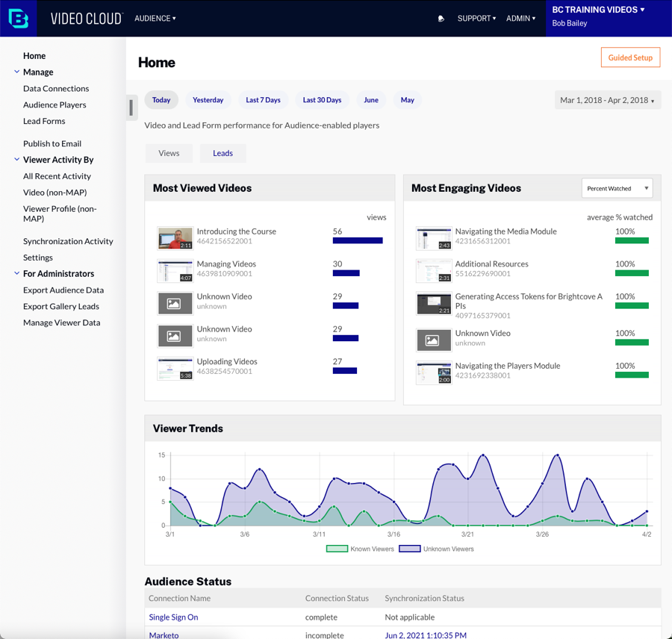Click the Additional Resources video title

[x=491, y=264]
